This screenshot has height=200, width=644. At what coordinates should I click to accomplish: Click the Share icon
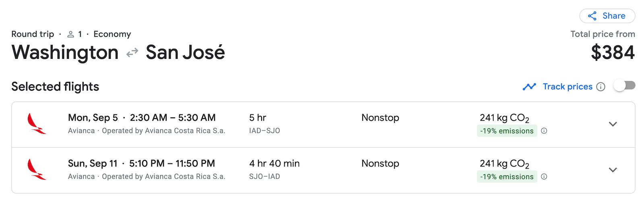point(592,16)
